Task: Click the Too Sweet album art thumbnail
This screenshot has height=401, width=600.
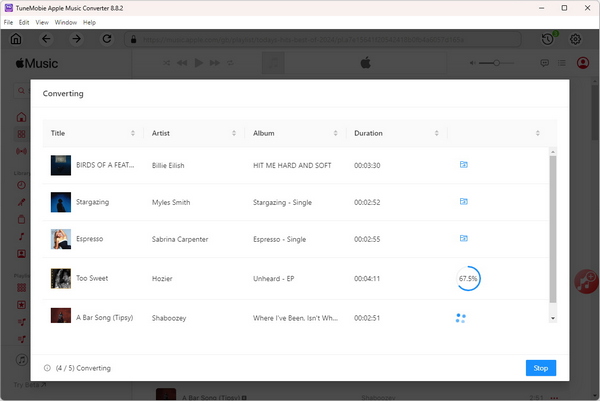Action: pos(61,278)
